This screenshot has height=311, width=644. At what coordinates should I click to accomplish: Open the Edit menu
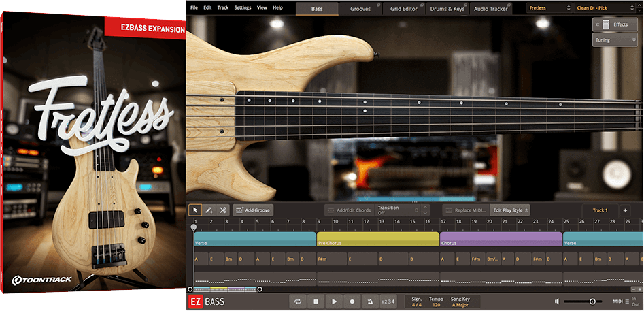click(x=208, y=7)
